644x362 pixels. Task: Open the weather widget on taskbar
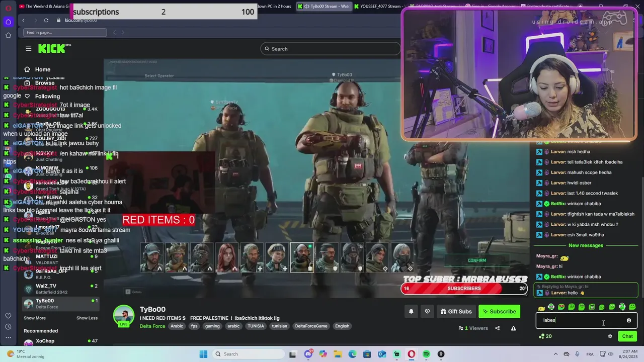26,354
